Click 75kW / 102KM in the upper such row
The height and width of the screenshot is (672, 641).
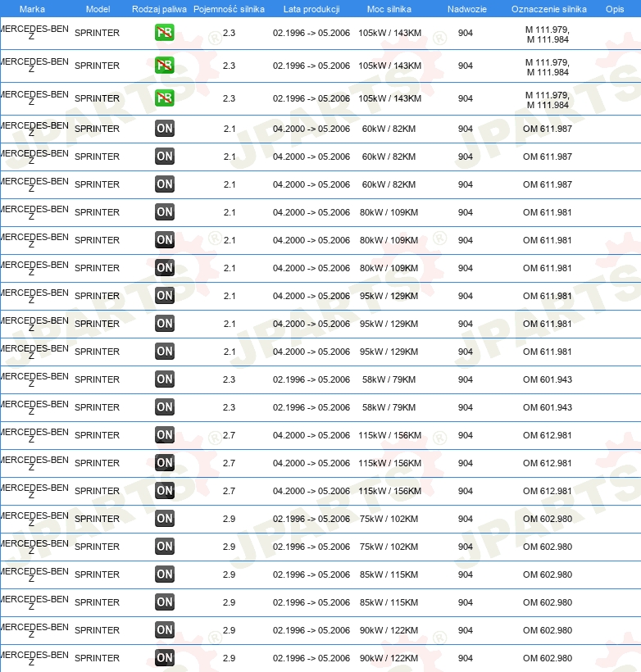pyautogui.click(x=389, y=519)
